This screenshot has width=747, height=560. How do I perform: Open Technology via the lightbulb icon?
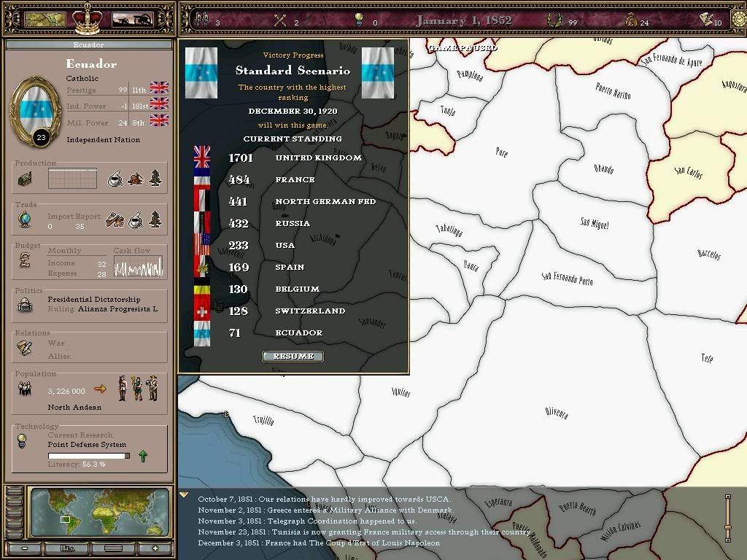23,440
